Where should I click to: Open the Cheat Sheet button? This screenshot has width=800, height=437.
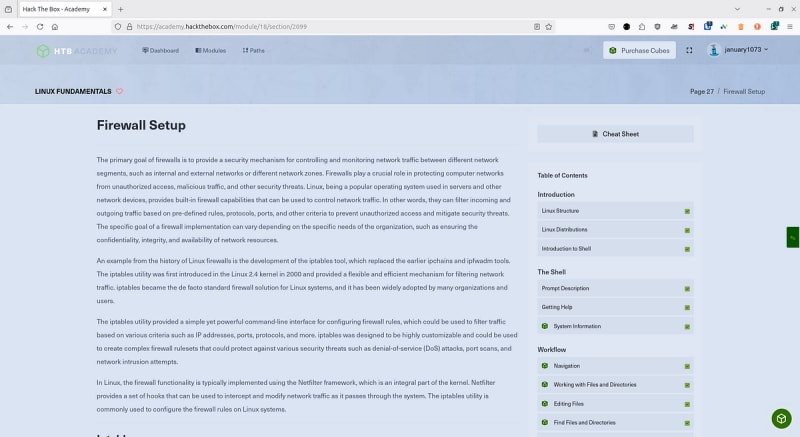pyautogui.click(x=615, y=133)
